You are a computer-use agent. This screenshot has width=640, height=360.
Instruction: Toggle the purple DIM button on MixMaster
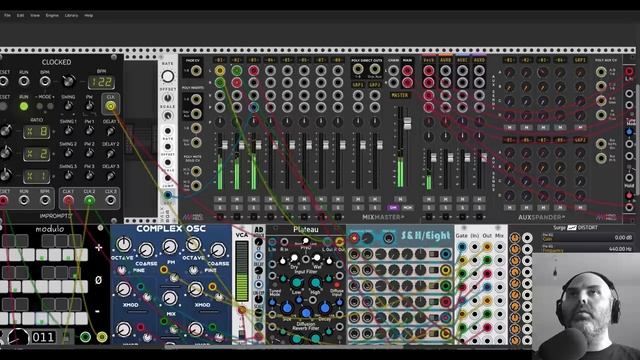(x=393, y=208)
